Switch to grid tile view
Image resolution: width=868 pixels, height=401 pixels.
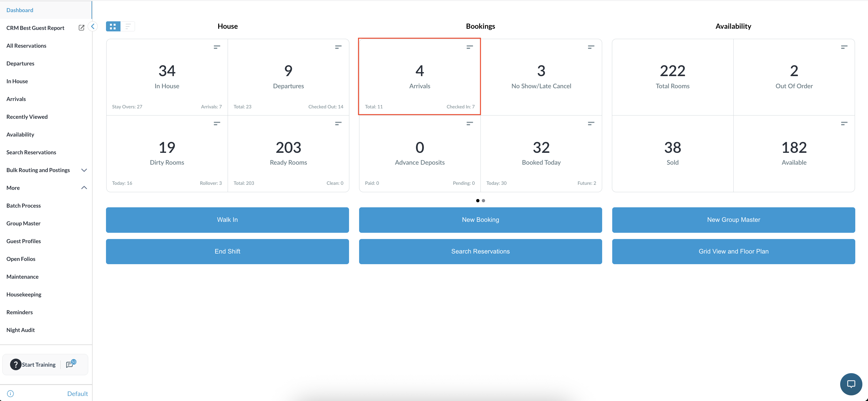[x=113, y=26]
